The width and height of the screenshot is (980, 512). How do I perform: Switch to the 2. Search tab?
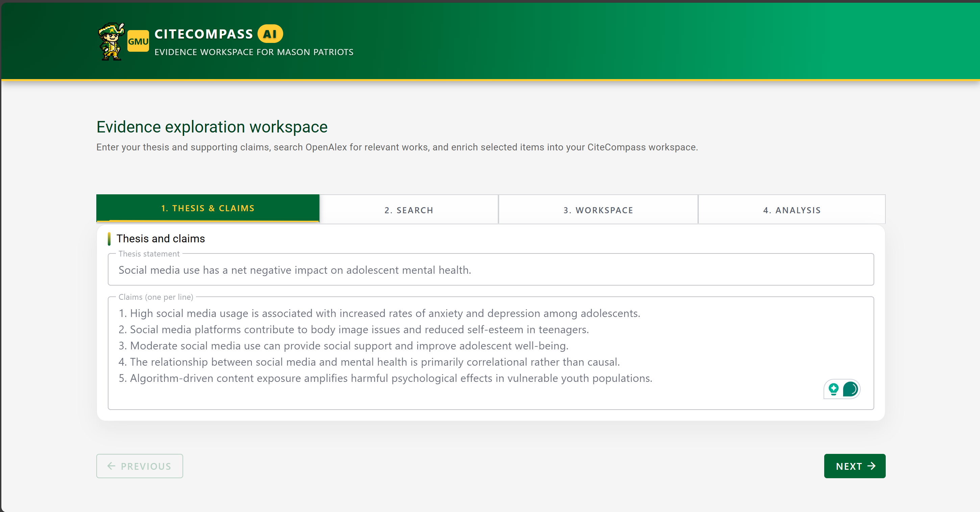point(409,210)
